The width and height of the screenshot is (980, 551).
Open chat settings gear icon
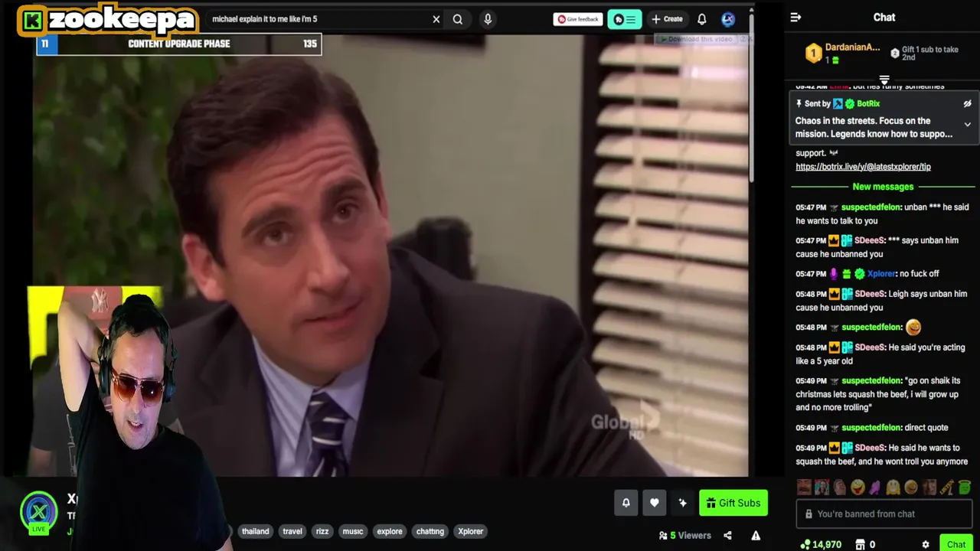pos(926,545)
